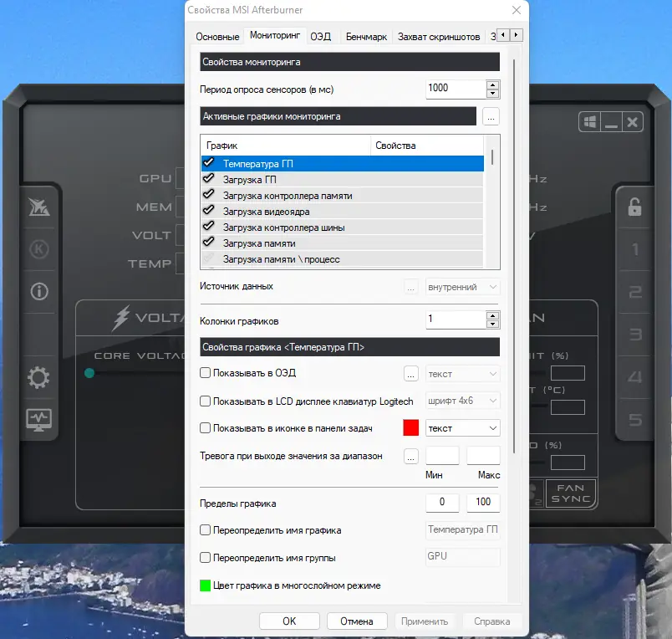Uncheck the Температура ГП graph
The width and height of the screenshot is (672, 639).
(209, 162)
